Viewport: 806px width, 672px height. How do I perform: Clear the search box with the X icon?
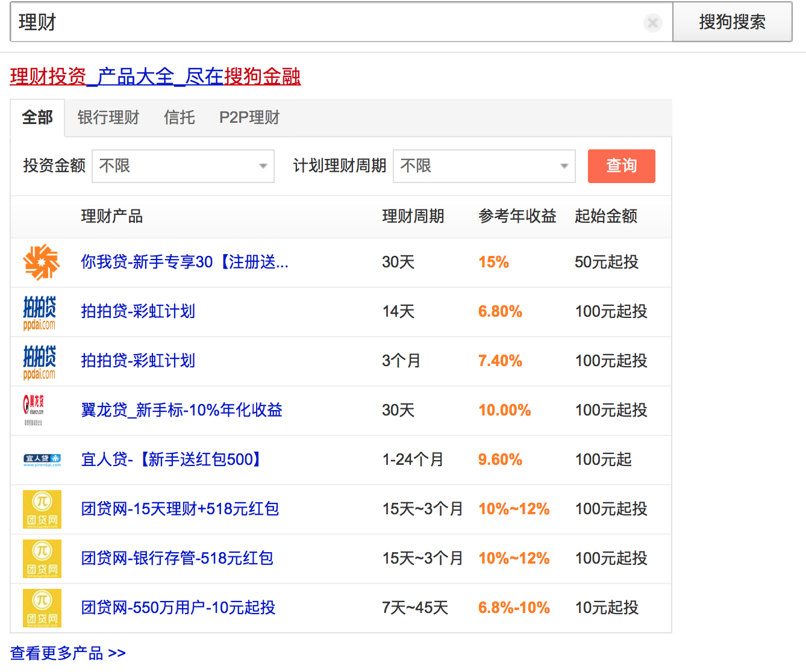652,23
